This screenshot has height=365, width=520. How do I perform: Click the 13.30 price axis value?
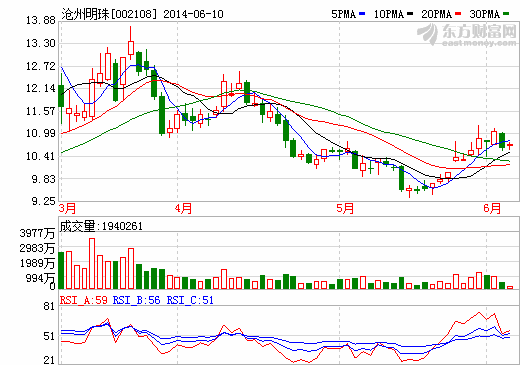click(41, 43)
